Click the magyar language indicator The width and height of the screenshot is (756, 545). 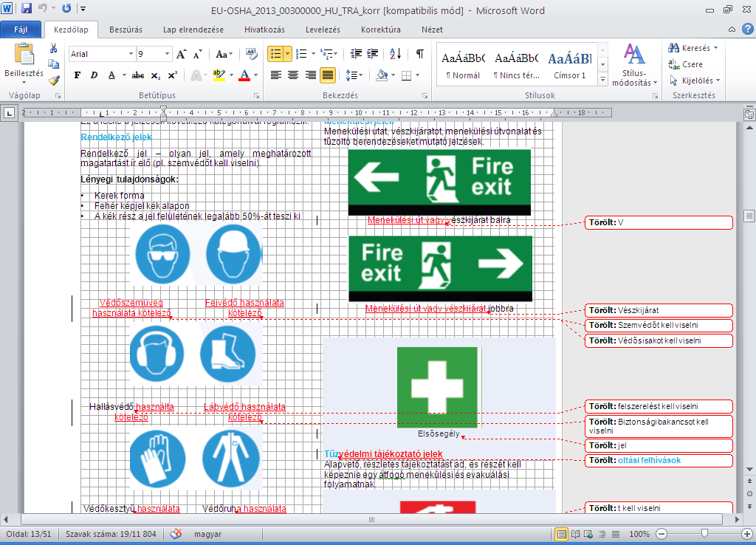click(x=207, y=534)
